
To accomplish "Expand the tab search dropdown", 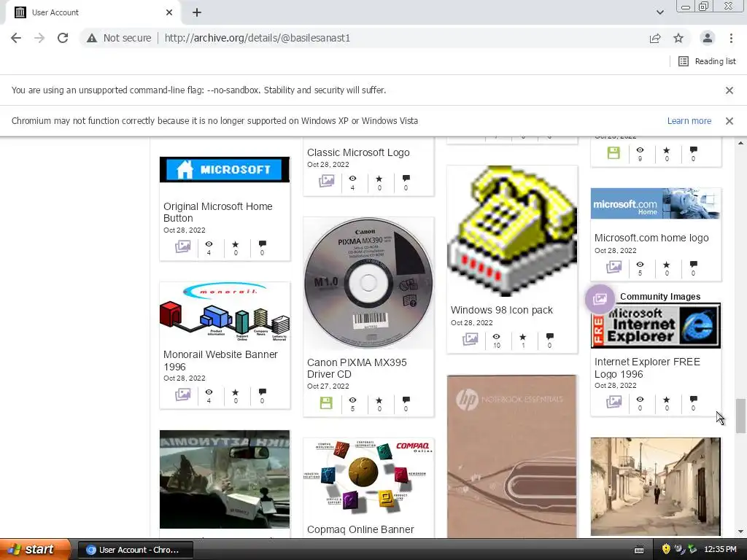I will point(659,12).
